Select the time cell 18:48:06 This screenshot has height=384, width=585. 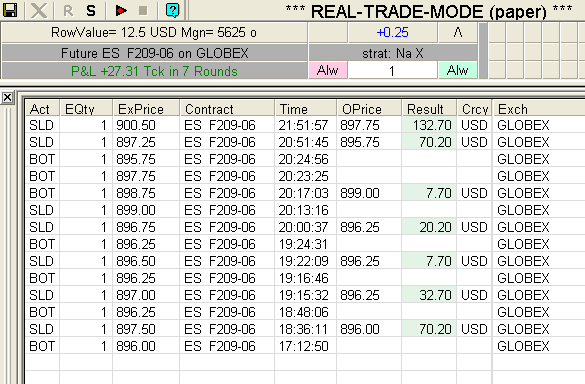[306, 312]
